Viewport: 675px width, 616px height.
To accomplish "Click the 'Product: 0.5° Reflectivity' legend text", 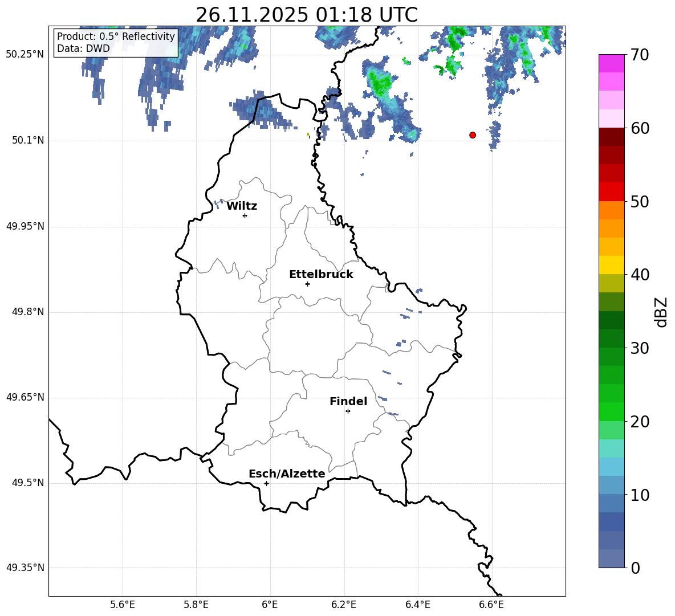I will 116,36.
